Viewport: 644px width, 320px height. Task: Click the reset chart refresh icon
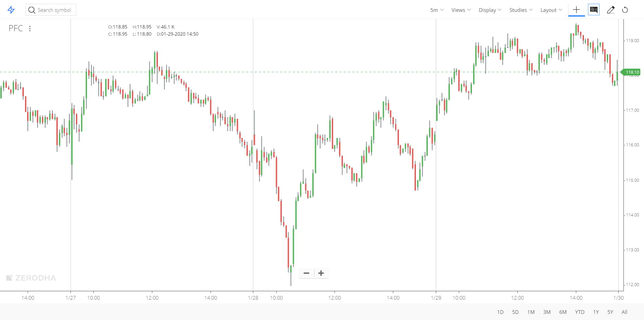[625, 10]
